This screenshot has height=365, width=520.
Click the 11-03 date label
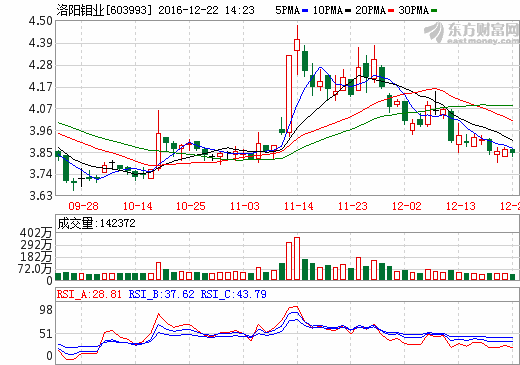245,206
